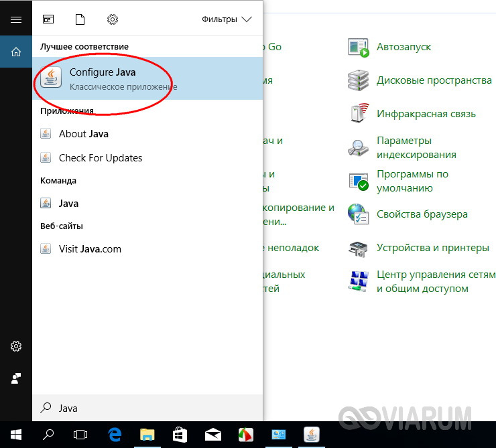Screen dimensions: 496x448
Task: Click the About Java icon
Action: click(46, 134)
